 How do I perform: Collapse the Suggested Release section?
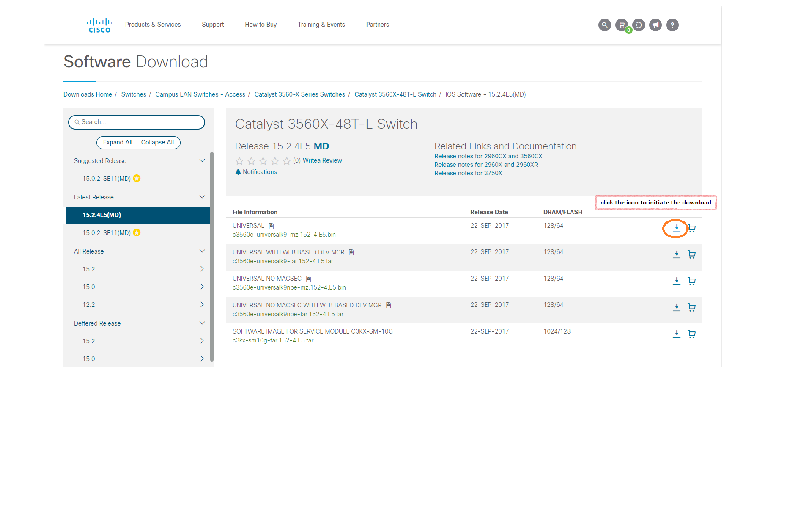click(x=202, y=161)
